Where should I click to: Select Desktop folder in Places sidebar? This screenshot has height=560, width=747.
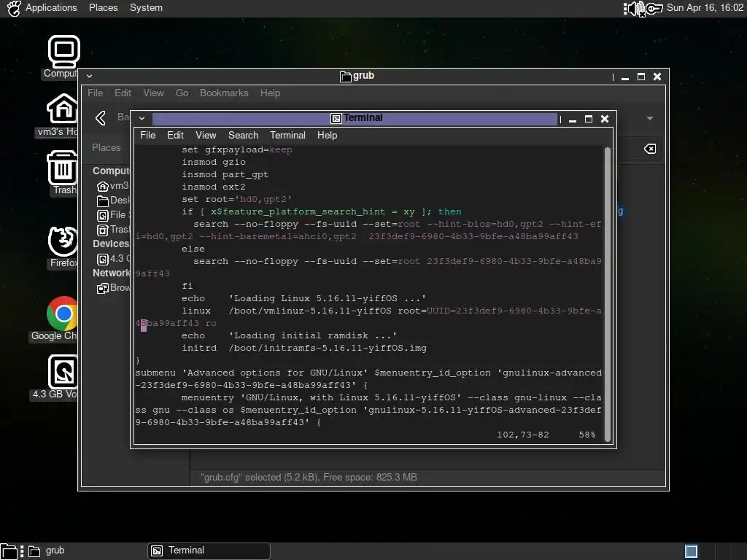112,201
